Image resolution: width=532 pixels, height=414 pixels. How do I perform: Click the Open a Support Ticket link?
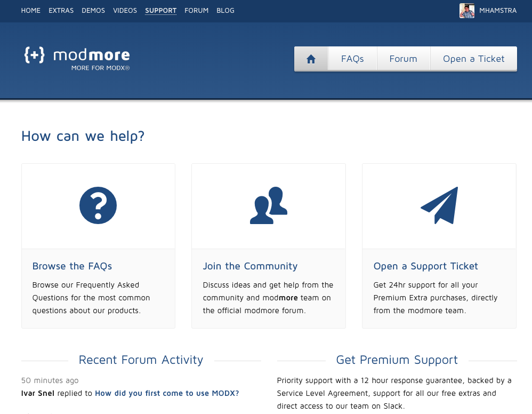pyautogui.click(x=425, y=266)
